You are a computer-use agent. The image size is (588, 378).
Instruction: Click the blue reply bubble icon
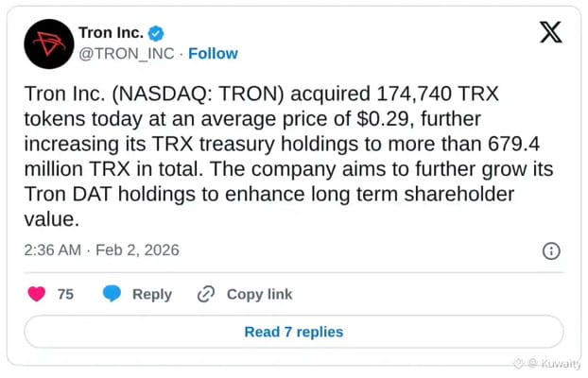pyautogui.click(x=112, y=294)
